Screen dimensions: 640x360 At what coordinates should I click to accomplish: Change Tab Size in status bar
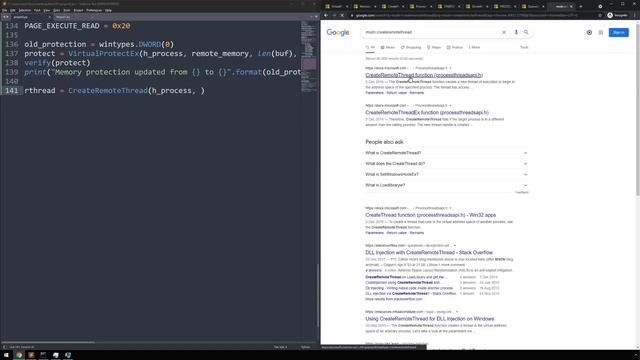(280, 347)
